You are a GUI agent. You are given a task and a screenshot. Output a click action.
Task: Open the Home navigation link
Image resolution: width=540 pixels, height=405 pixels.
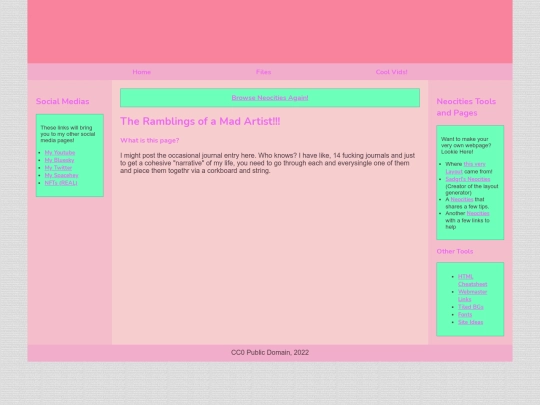point(142,72)
